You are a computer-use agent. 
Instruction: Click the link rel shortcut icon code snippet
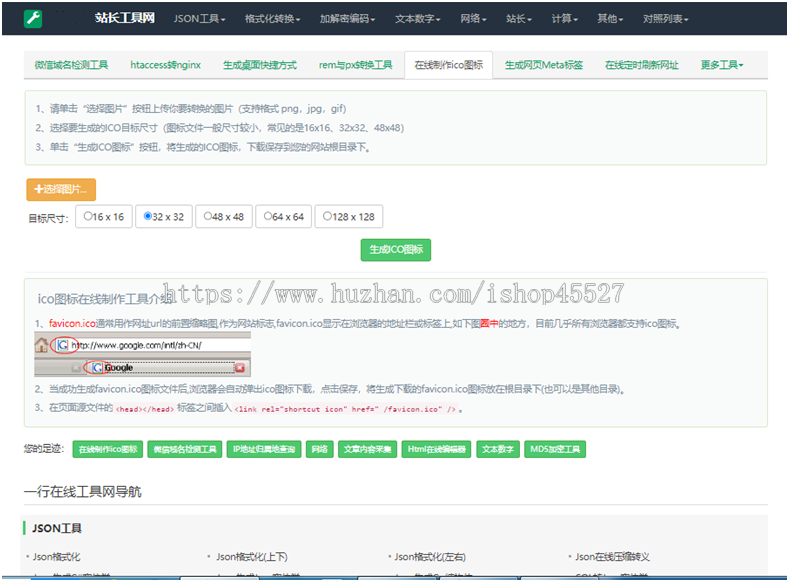[345, 409]
